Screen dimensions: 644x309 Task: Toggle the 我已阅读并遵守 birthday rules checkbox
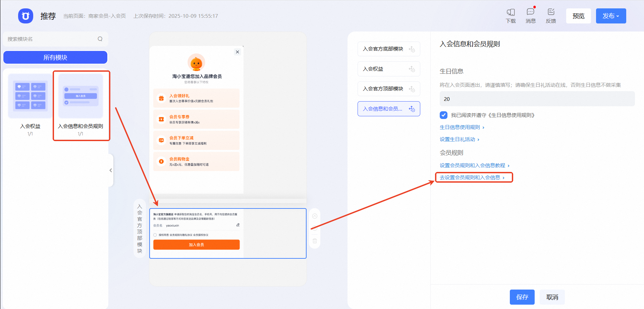click(443, 115)
